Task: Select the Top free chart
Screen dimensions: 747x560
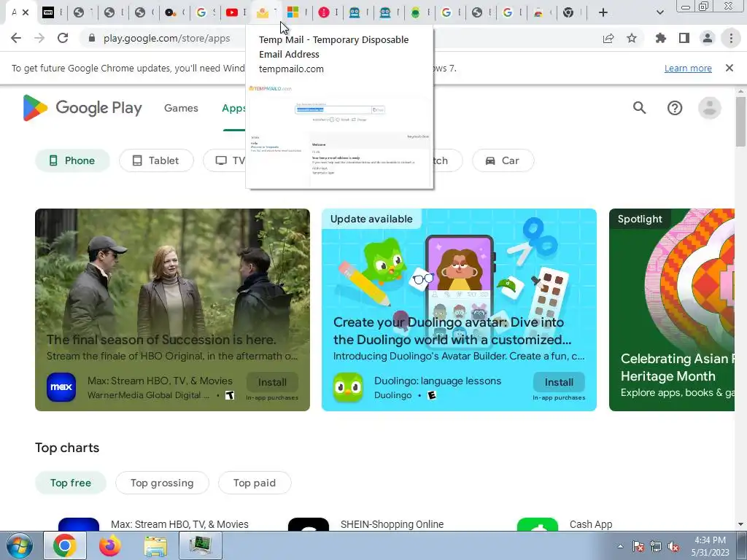Action: (x=71, y=483)
